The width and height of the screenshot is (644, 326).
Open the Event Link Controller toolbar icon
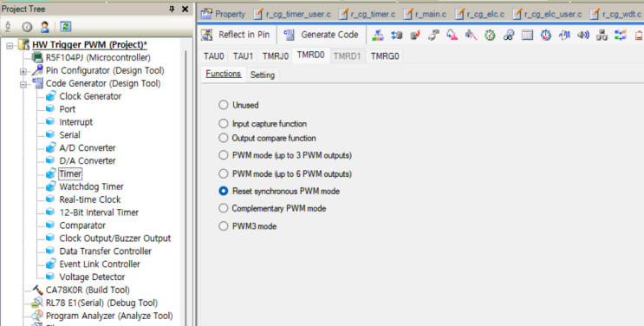point(621,36)
